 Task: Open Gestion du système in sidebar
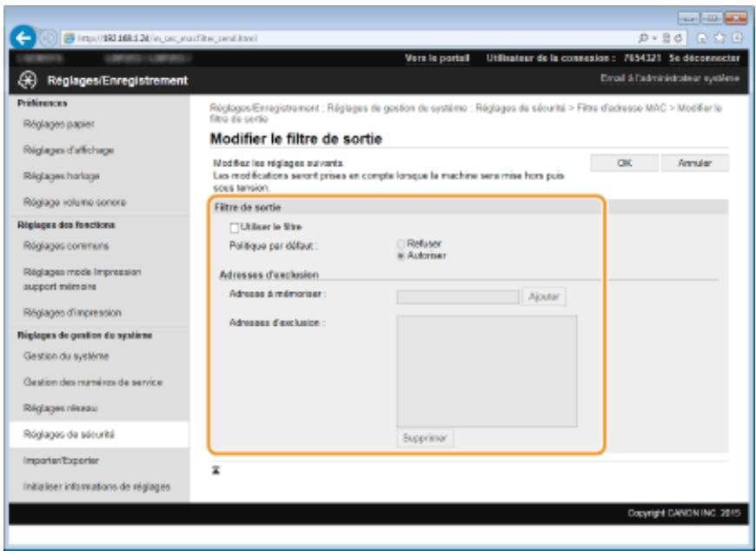point(66,356)
